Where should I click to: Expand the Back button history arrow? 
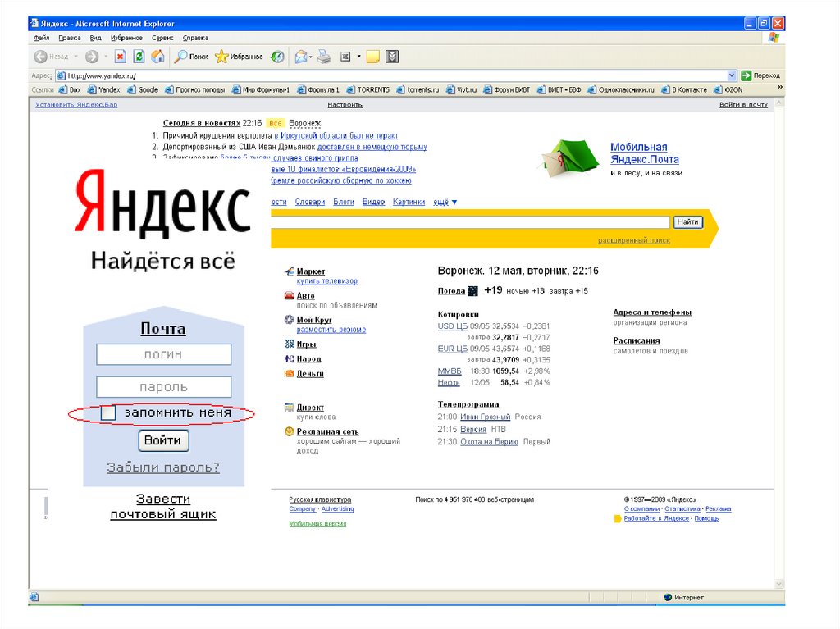pyautogui.click(x=76, y=57)
